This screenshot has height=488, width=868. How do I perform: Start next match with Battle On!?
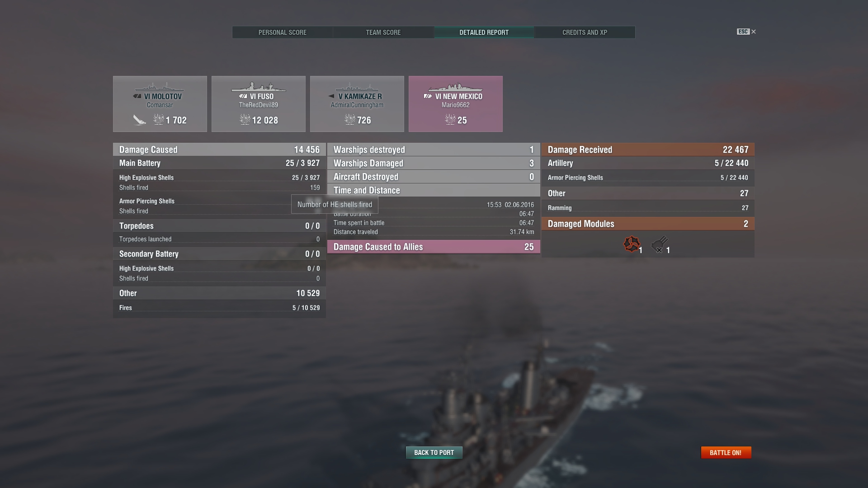coord(726,452)
